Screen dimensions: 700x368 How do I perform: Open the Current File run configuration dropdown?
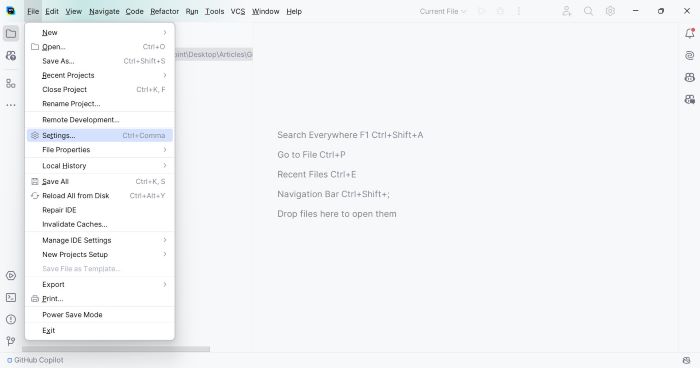click(x=443, y=11)
